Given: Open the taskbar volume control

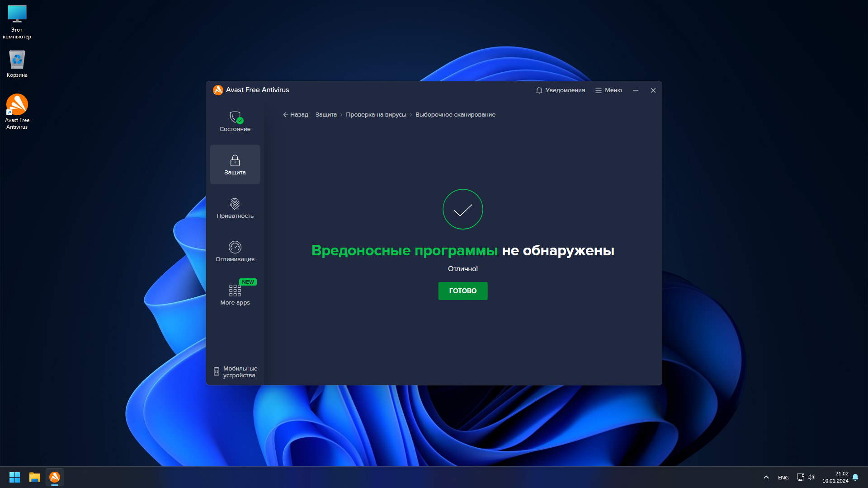Looking at the screenshot, I should point(811,477).
